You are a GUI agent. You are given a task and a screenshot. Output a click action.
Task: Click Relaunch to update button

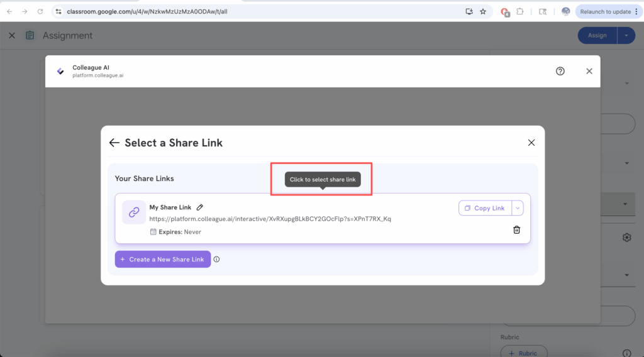click(605, 11)
